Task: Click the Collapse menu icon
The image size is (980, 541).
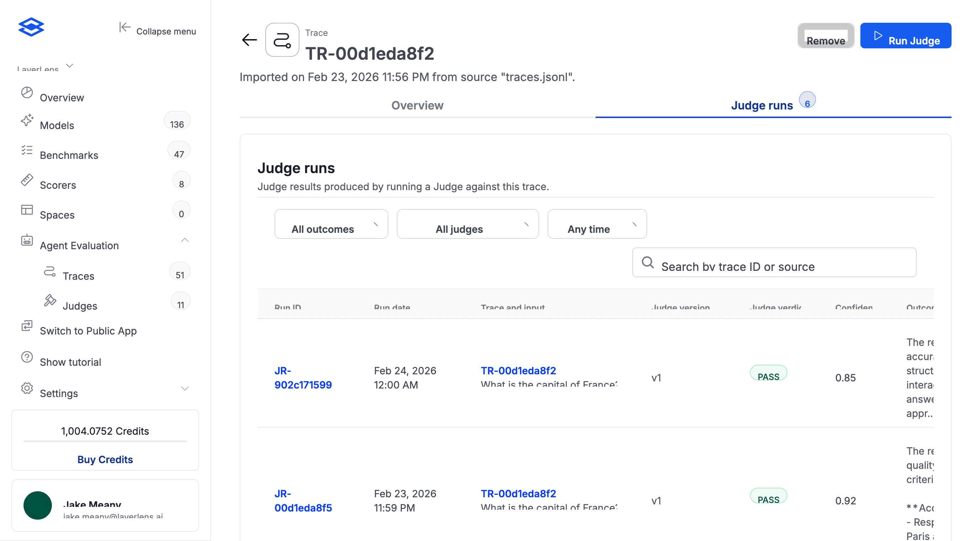Action: 125,27
